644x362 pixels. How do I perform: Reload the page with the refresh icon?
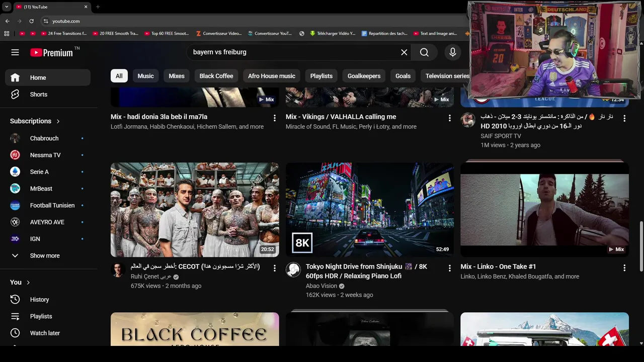click(x=32, y=21)
